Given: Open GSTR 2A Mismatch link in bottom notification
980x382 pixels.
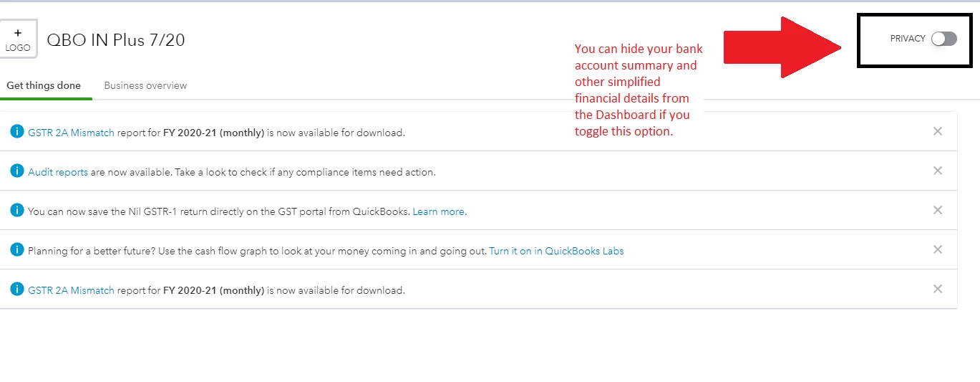Looking at the screenshot, I should pos(71,290).
